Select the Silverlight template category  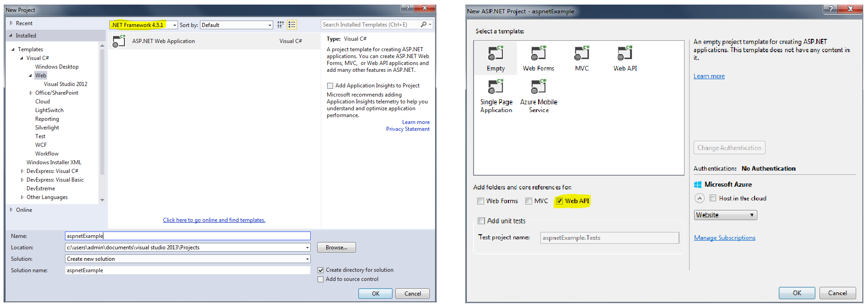[x=47, y=128]
